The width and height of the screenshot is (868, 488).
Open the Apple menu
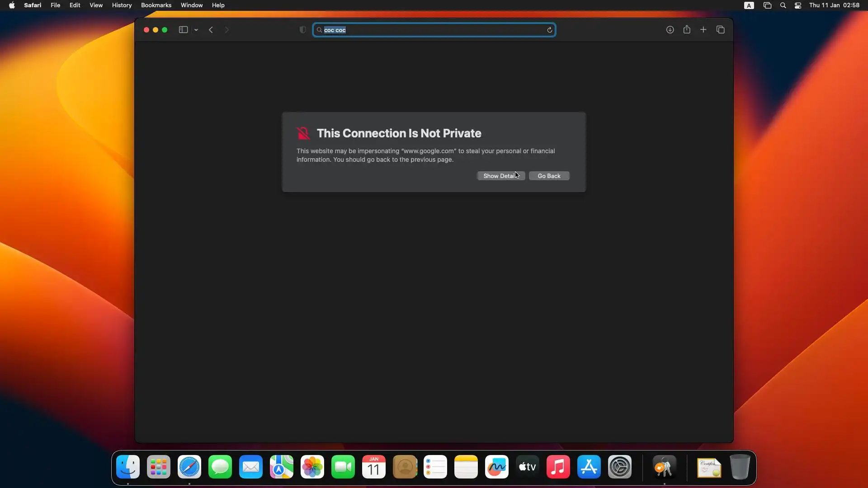point(12,5)
